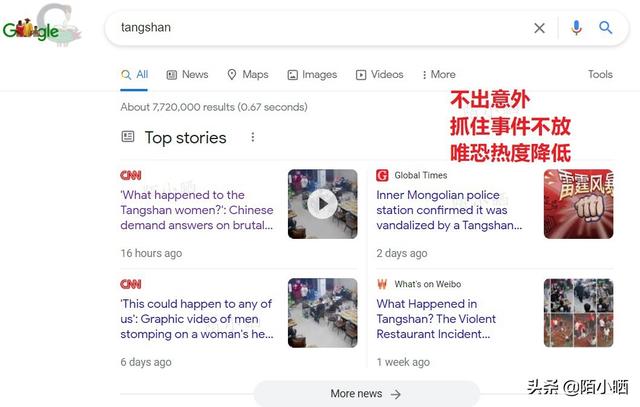
Task: Switch to the News tab
Action: click(187, 74)
